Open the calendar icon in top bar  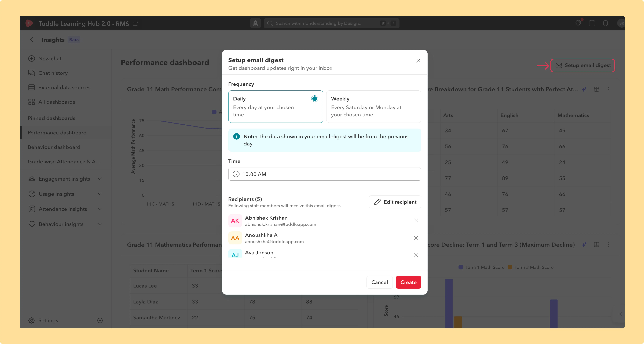tap(592, 23)
